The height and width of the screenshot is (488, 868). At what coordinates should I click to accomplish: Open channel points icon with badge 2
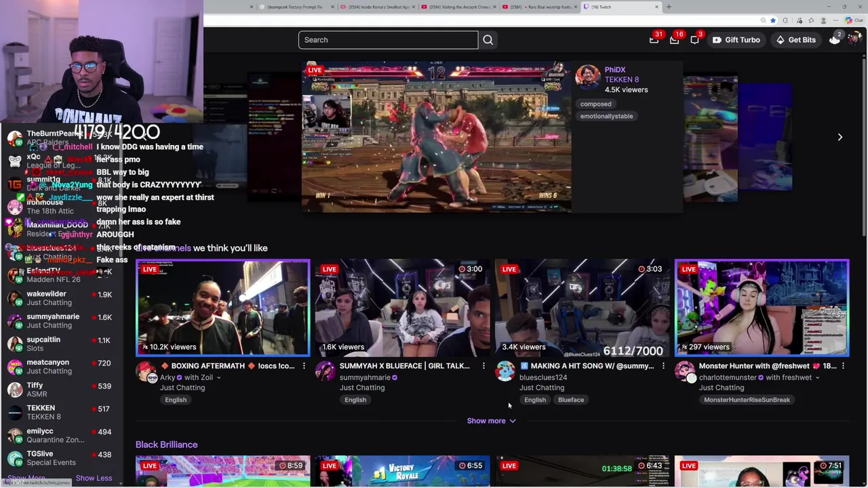coord(835,39)
